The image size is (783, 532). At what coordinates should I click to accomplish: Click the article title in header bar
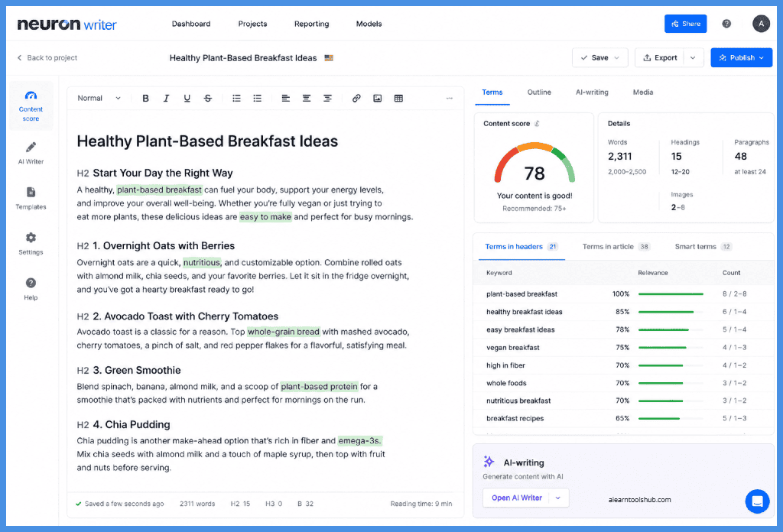242,58
